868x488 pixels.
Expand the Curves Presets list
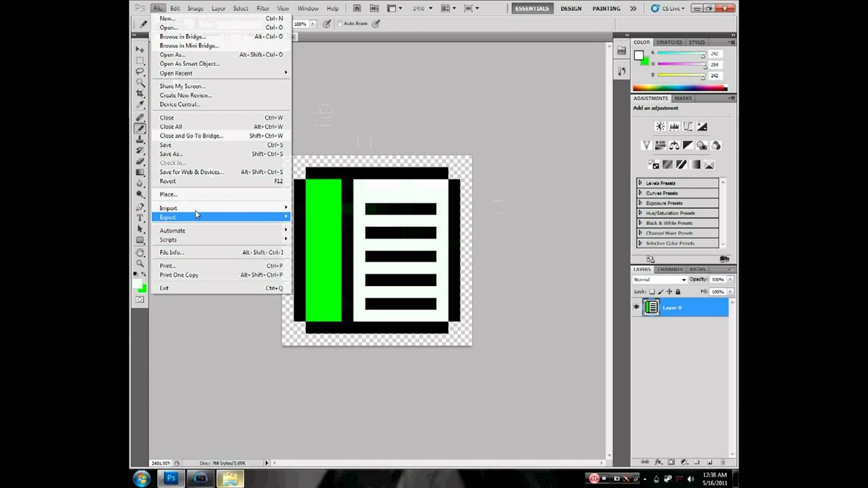point(640,193)
